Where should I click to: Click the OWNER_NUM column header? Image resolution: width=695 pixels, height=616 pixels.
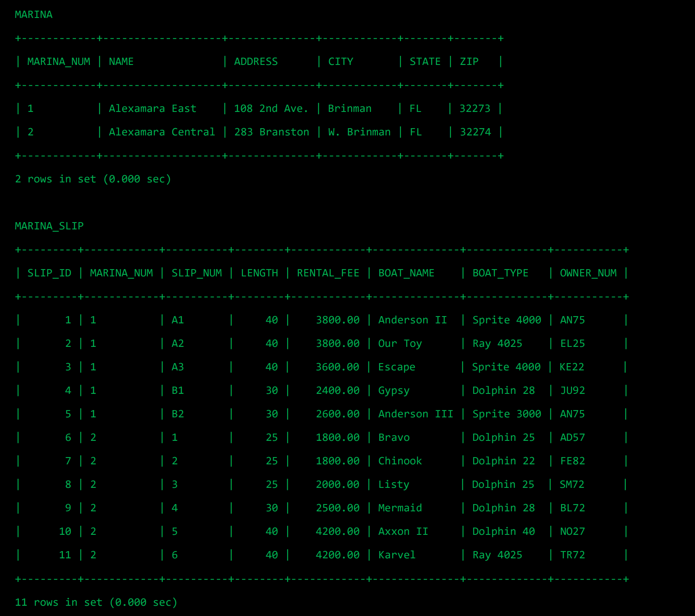589,273
